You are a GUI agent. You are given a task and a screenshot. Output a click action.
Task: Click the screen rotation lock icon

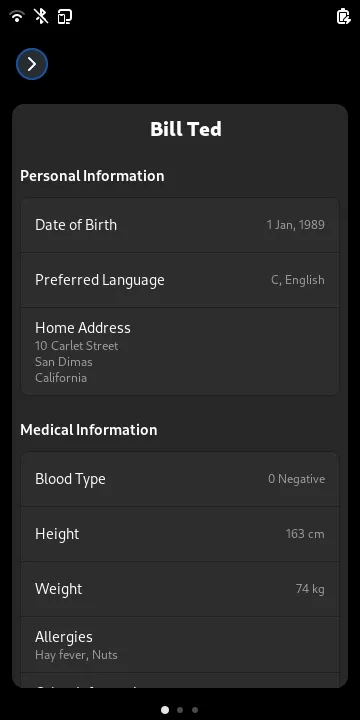pyautogui.click(x=65, y=17)
